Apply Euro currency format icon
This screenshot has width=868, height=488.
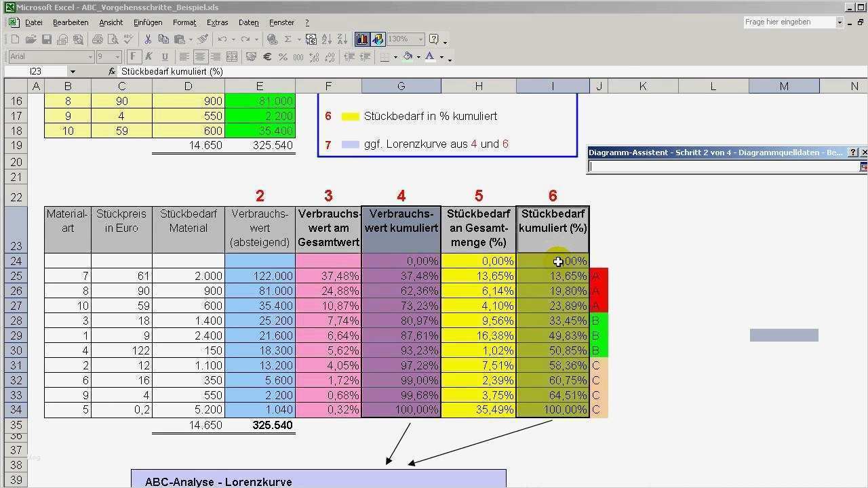coord(267,57)
